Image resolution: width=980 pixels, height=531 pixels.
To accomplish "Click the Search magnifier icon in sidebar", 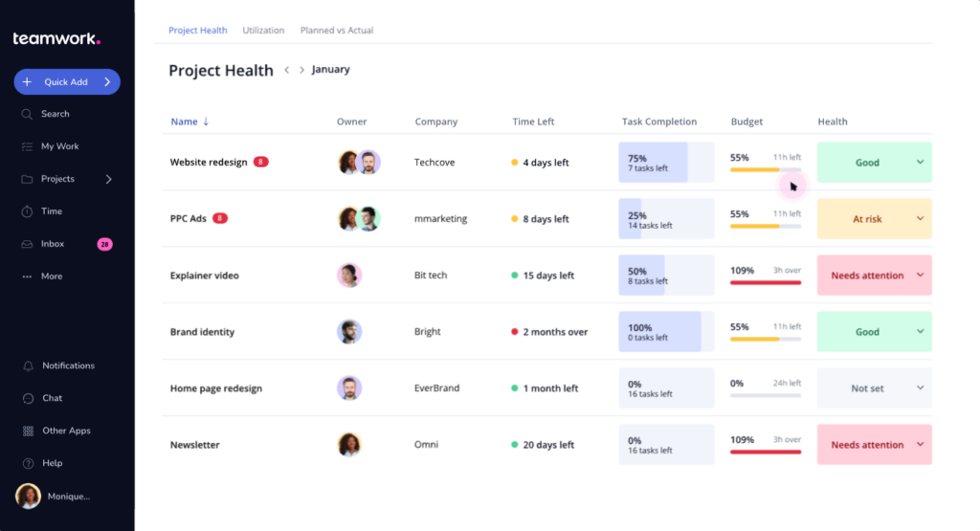I will 27,114.
